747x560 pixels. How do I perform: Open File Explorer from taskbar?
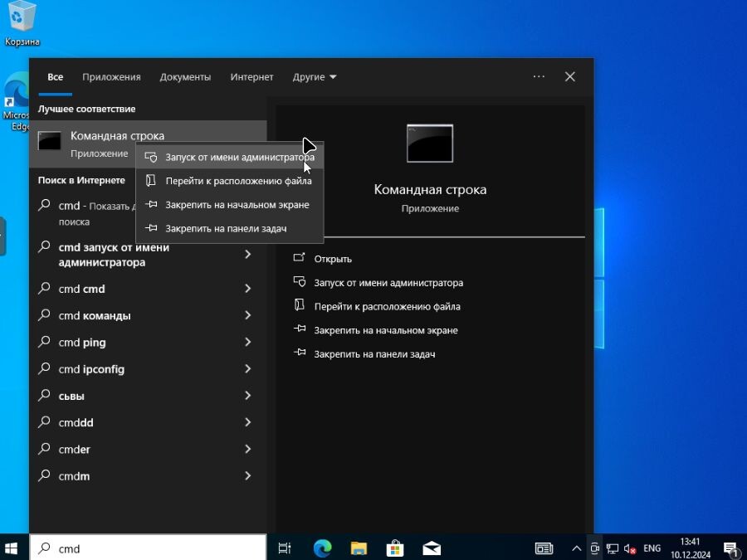click(359, 548)
